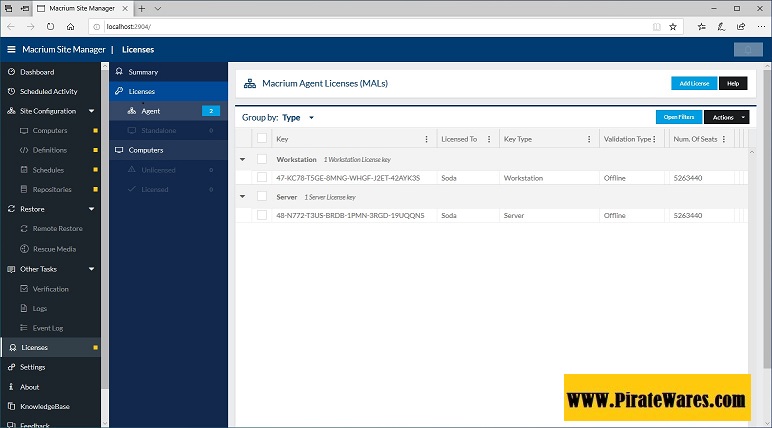Click the Dashboard icon in the sidebar
This screenshot has height=428, width=772.
tap(10, 72)
